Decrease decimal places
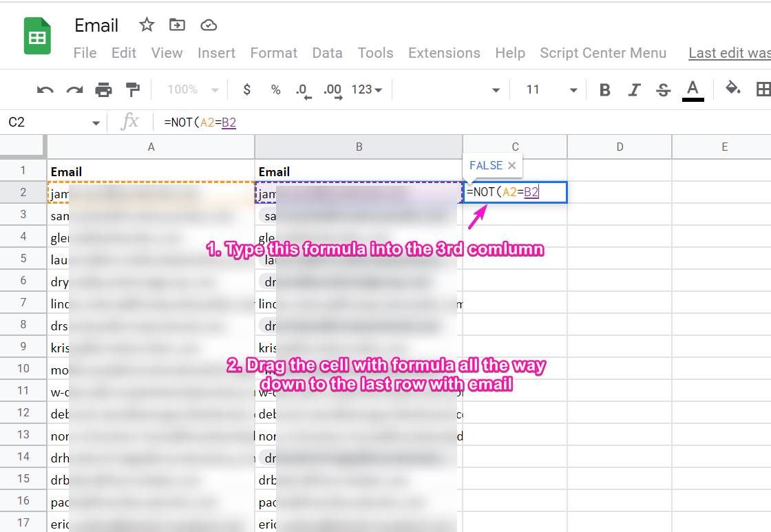Viewport: 771px width, 532px height. click(302, 90)
